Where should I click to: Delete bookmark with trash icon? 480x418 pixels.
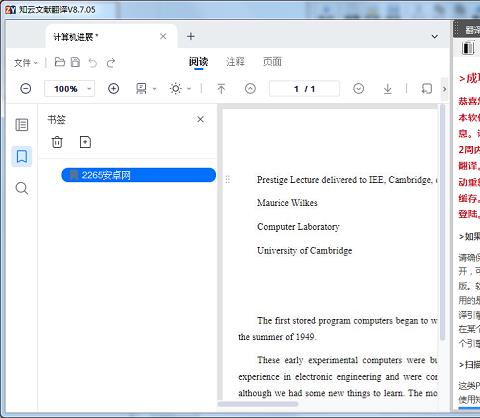pos(57,142)
